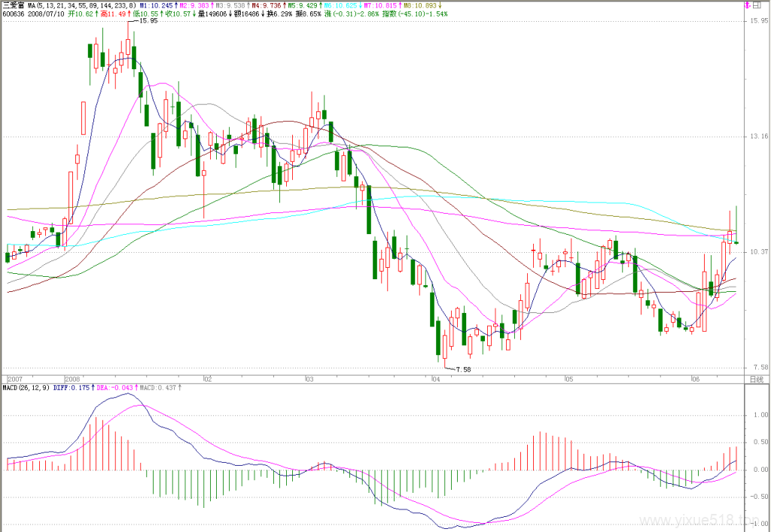The width and height of the screenshot is (771, 532).
Task: Select the 05 month marker on time axis
Action: (x=569, y=379)
